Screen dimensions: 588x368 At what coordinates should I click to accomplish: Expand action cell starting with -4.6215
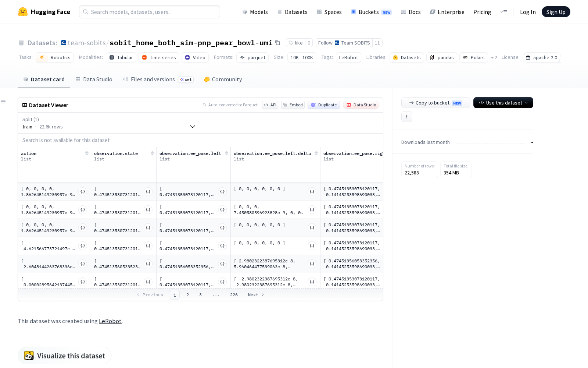(x=83, y=246)
